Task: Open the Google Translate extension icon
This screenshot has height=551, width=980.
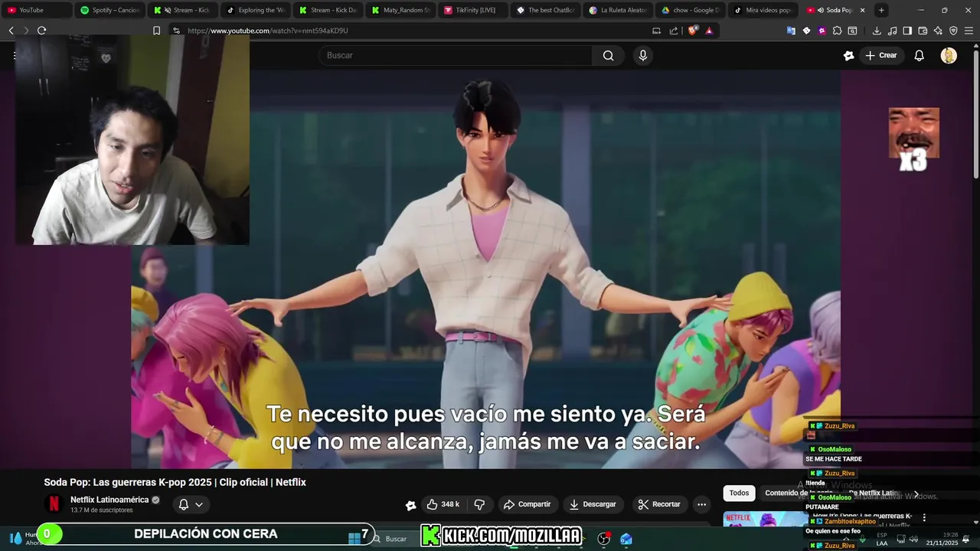Action: (791, 31)
